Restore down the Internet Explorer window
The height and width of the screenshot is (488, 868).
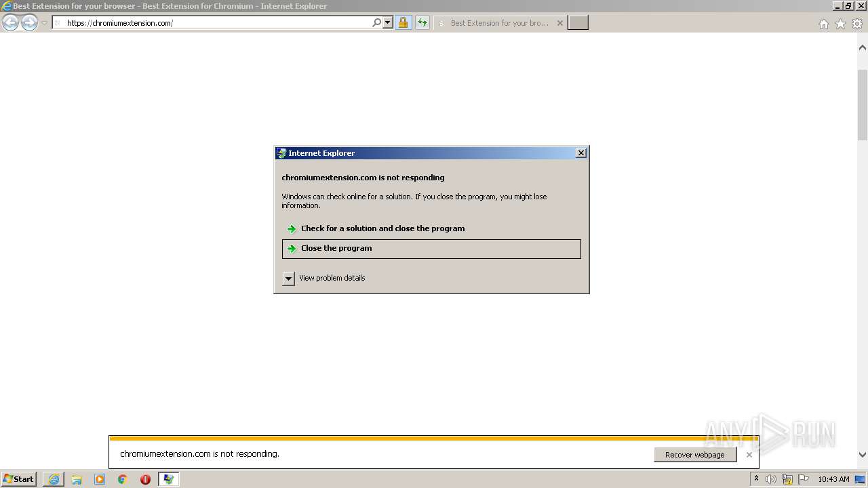tap(848, 6)
